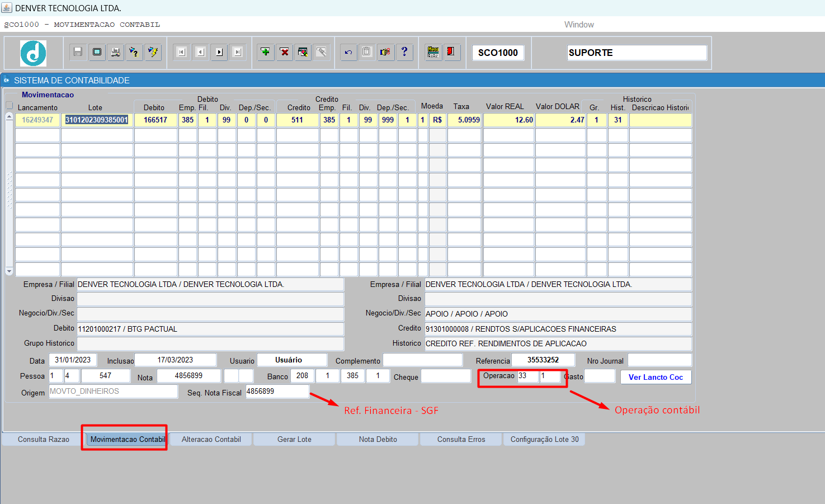Click the grid scroll up arrow
Screen dimensions: 825x504
click(10, 116)
